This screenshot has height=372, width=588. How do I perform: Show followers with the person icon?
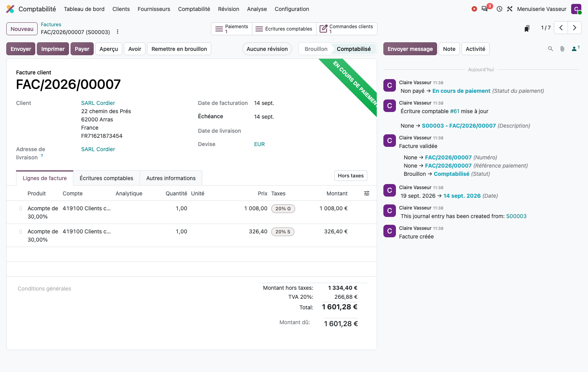575,49
